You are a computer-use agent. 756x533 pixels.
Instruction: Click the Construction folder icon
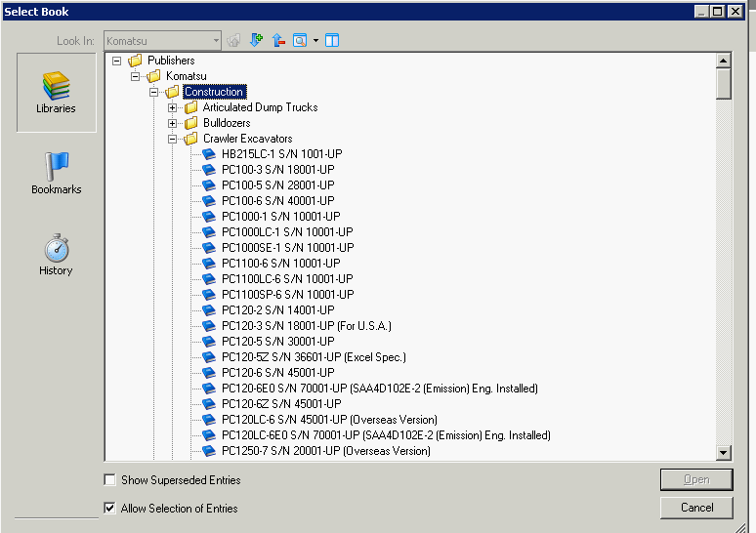(172, 92)
